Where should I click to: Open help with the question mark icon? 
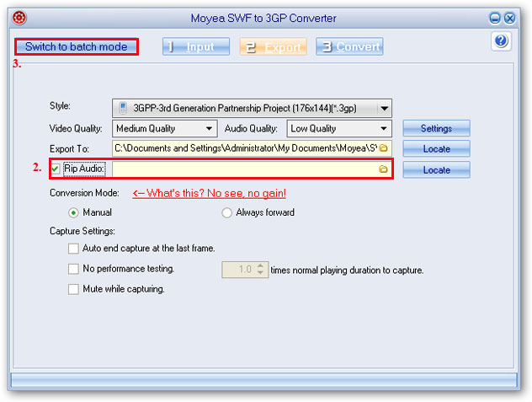(501, 41)
